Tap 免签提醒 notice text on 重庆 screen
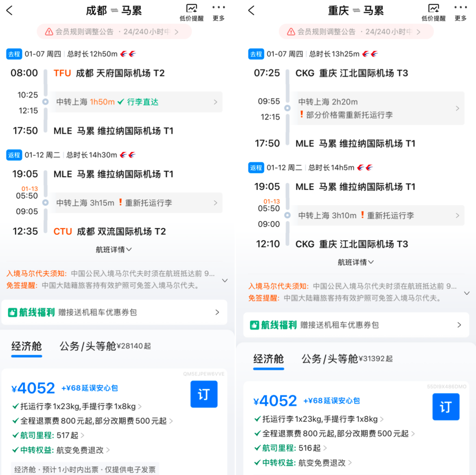The height and width of the screenshot is (475, 476). tap(345, 298)
